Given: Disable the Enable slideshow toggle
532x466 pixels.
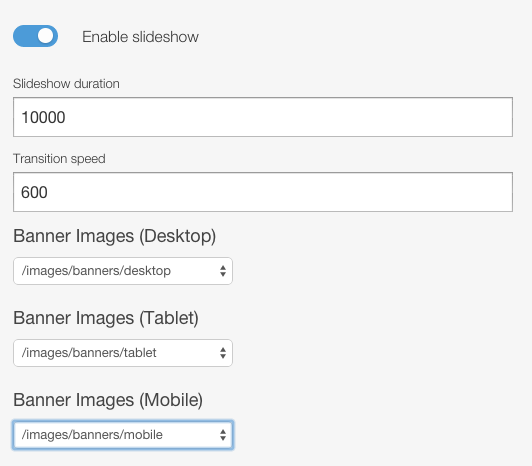Looking at the screenshot, I should 35,36.
